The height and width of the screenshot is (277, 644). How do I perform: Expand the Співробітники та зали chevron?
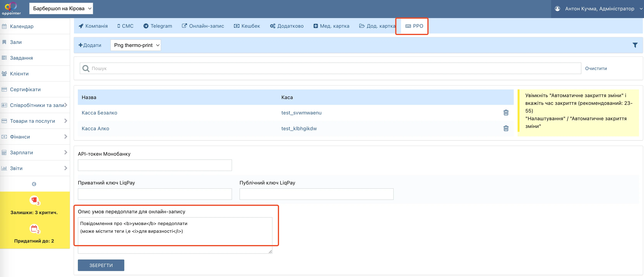click(66, 105)
